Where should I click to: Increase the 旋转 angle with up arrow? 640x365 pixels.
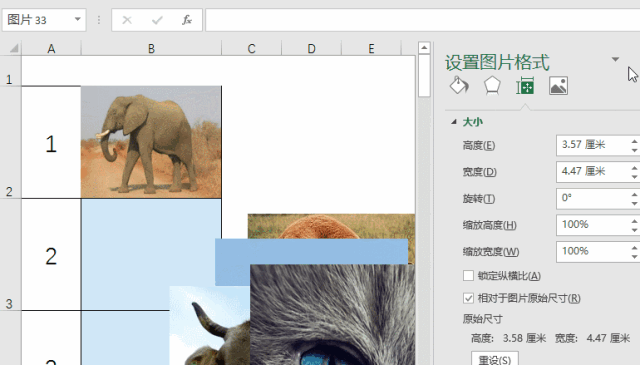point(634,194)
